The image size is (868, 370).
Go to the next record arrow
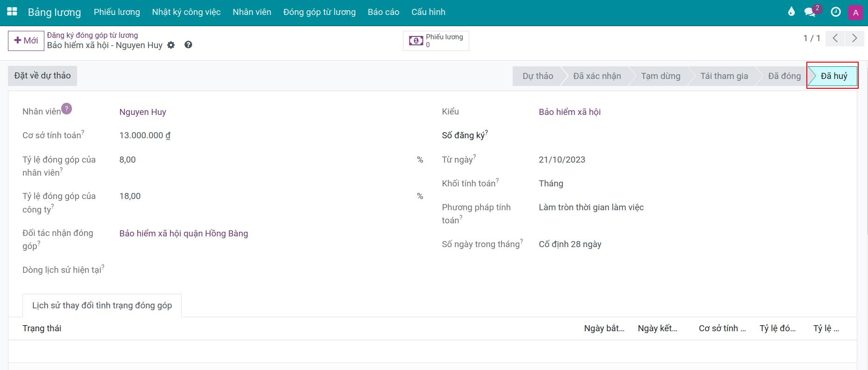tap(854, 38)
